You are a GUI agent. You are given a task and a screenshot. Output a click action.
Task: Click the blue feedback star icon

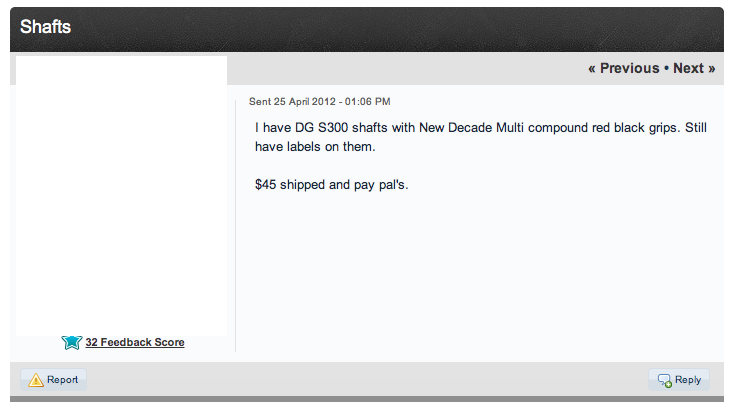72,342
